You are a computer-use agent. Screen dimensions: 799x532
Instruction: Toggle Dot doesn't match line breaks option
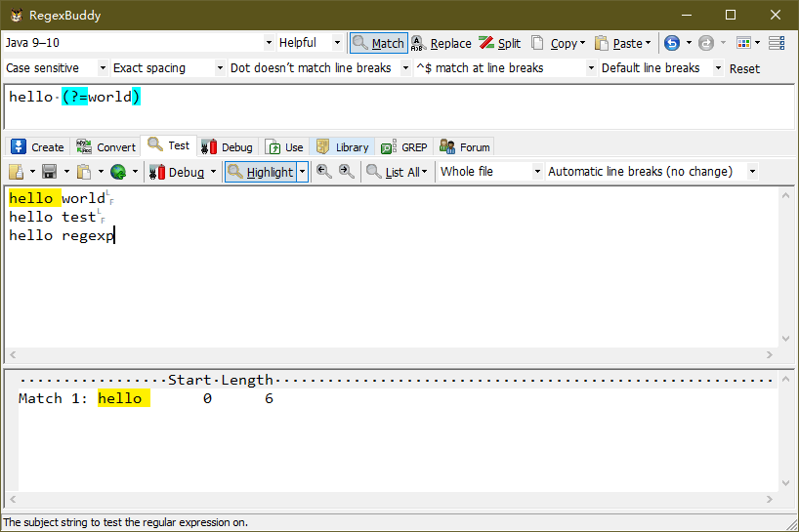point(319,67)
